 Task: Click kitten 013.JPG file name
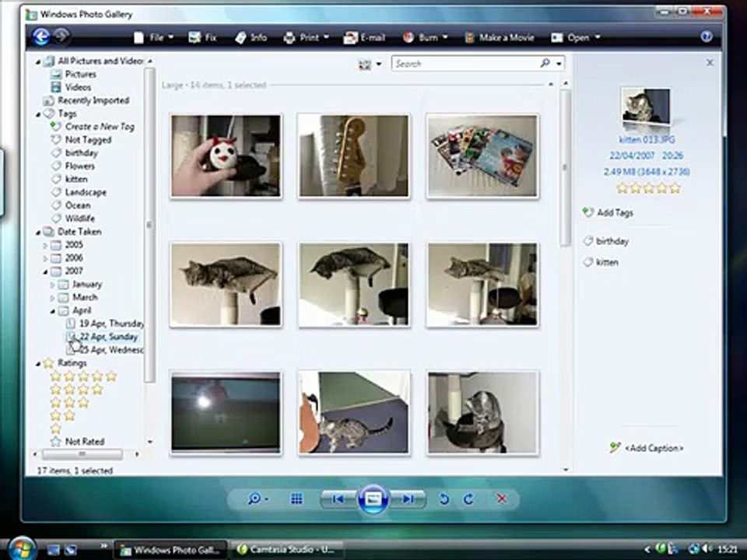click(647, 139)
